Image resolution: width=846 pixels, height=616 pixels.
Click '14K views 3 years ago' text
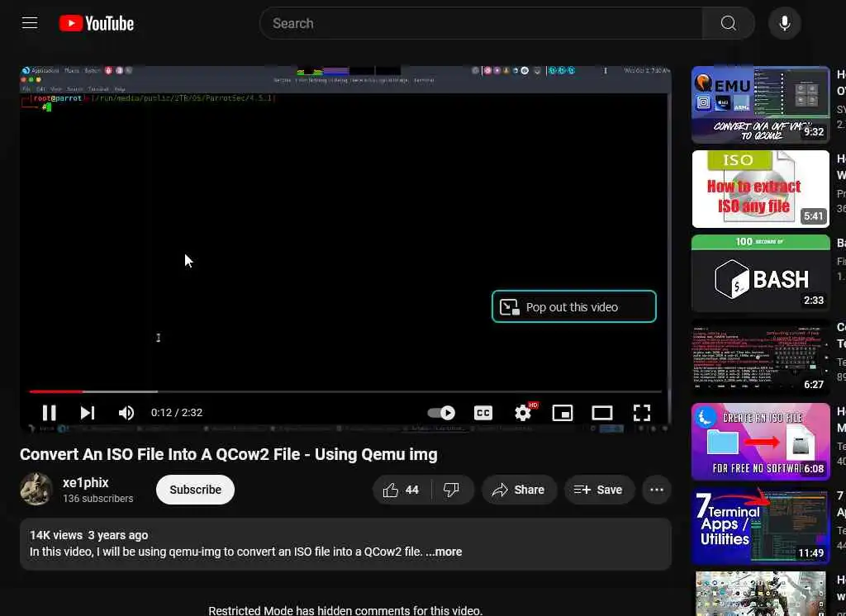[x=89, y=535]
